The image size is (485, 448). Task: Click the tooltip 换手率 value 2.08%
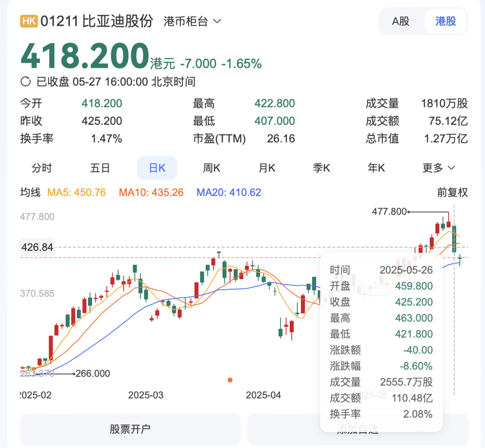pos(418,414)
